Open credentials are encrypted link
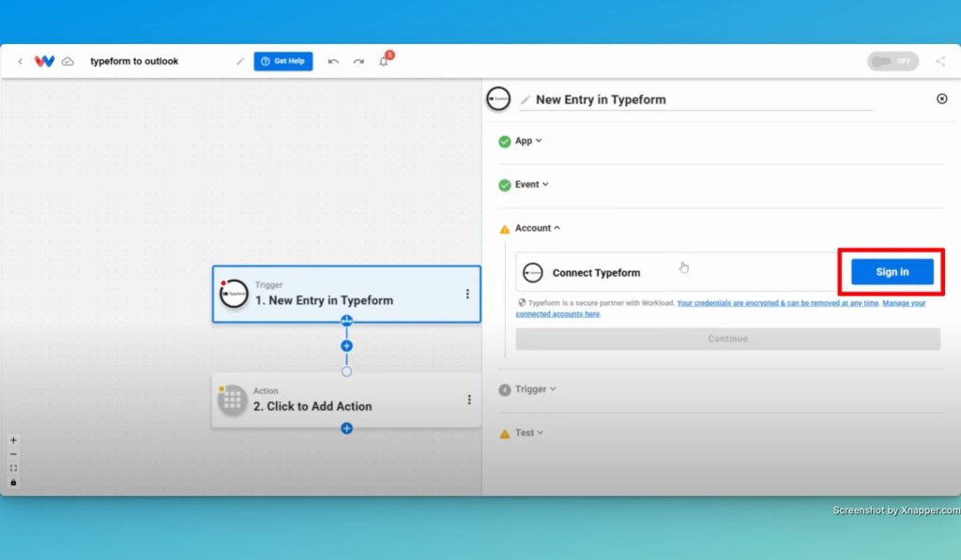Screen dimensions: 961x560 pos(778,303)
